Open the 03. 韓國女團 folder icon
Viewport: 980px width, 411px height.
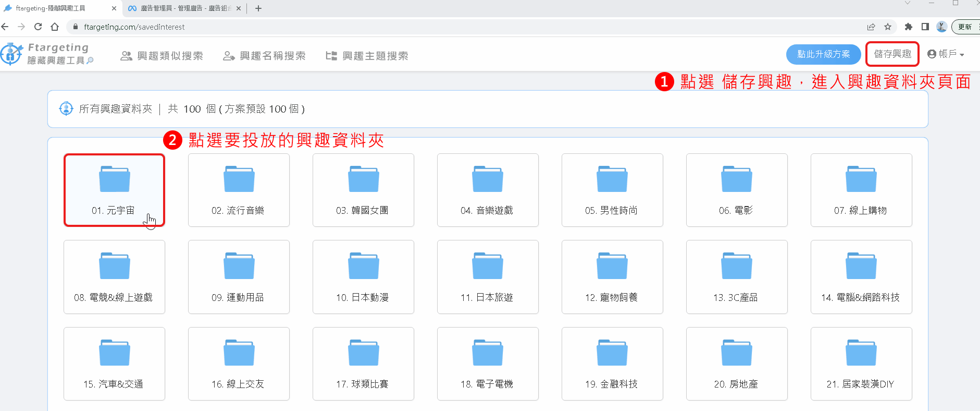[364, 179]
